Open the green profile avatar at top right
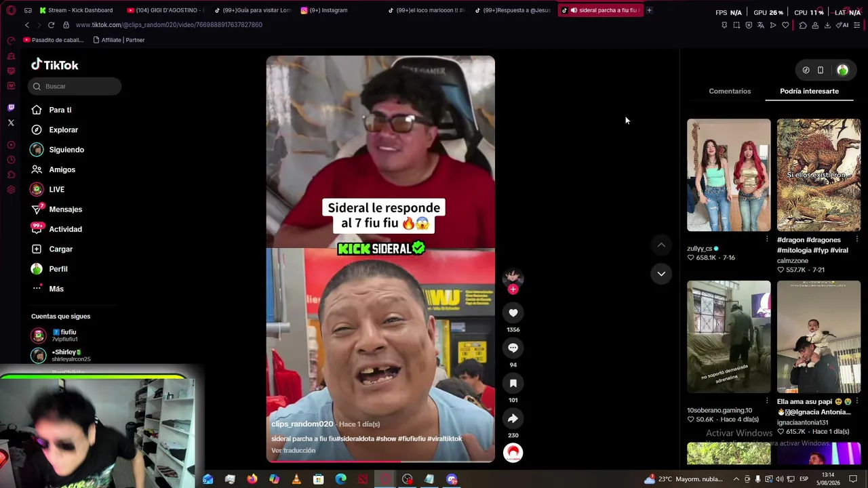The image size is (868, 488). [x=842, y=70]
